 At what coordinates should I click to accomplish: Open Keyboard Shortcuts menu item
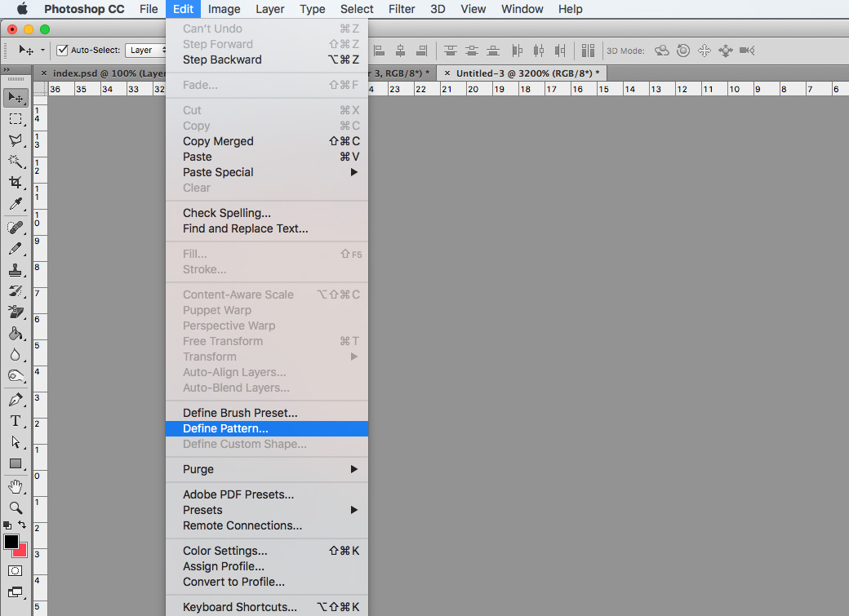267,607
